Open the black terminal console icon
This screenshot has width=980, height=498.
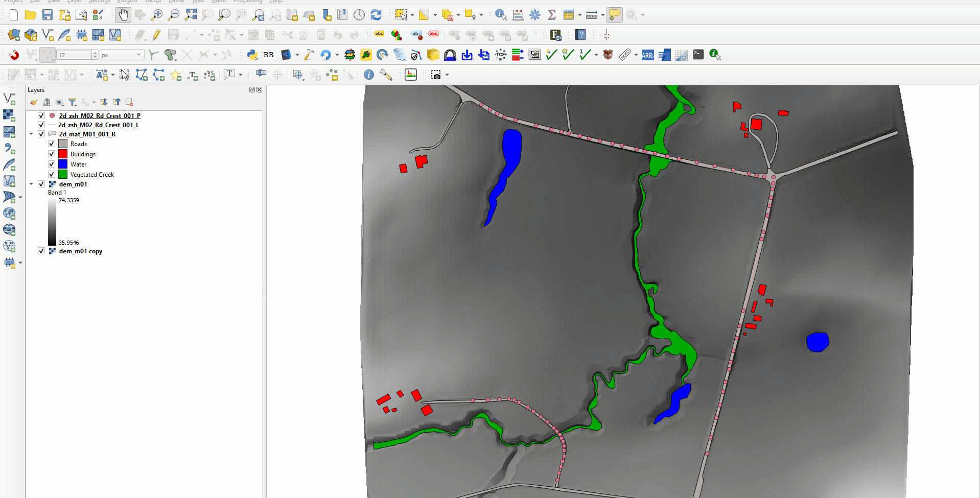(x=698, y=55)
